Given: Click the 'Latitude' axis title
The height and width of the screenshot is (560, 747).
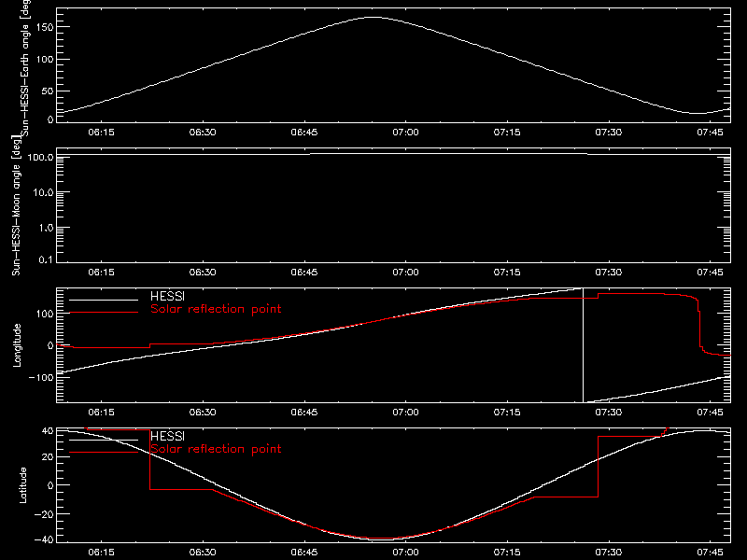Looking at the screenshot, I should (x=22, y=485).
